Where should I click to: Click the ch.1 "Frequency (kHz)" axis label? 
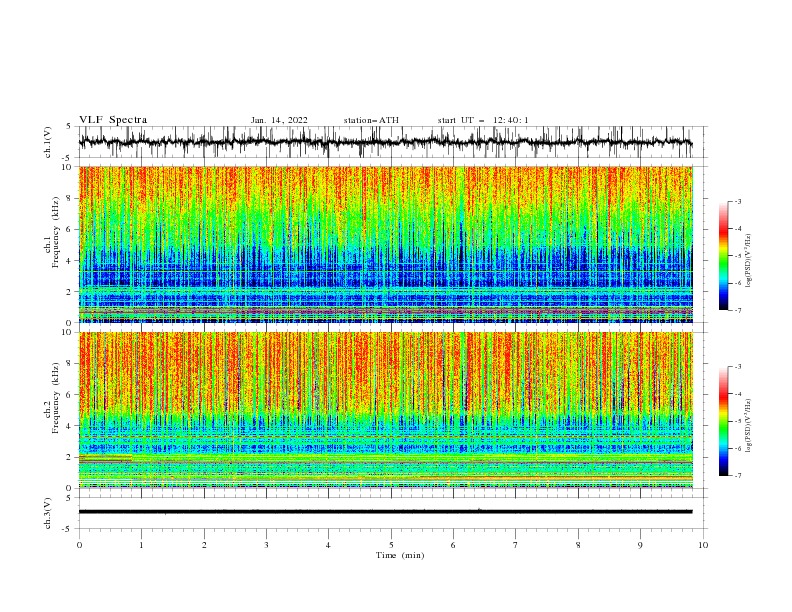[x=56, y=232]
